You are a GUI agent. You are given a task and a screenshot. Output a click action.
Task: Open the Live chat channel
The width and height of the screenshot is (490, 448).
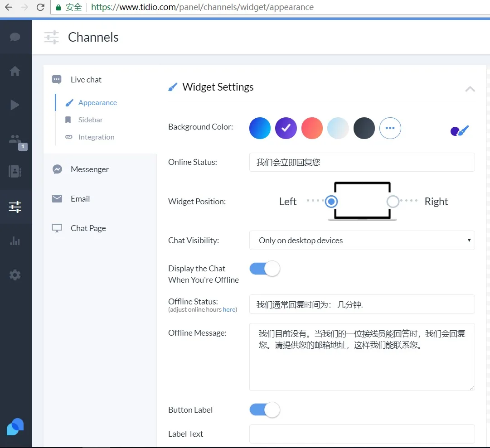(86, 80)
